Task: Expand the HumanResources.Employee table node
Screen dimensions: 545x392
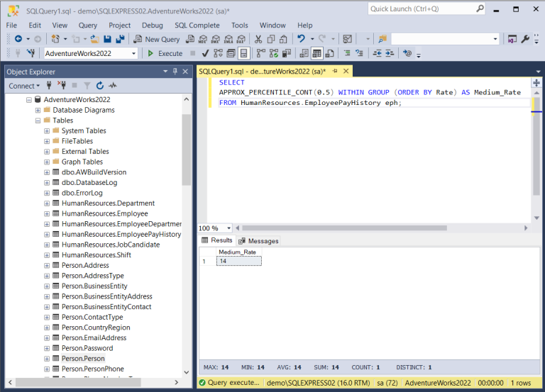Action: pyautogui.click(x=47, y=213)
